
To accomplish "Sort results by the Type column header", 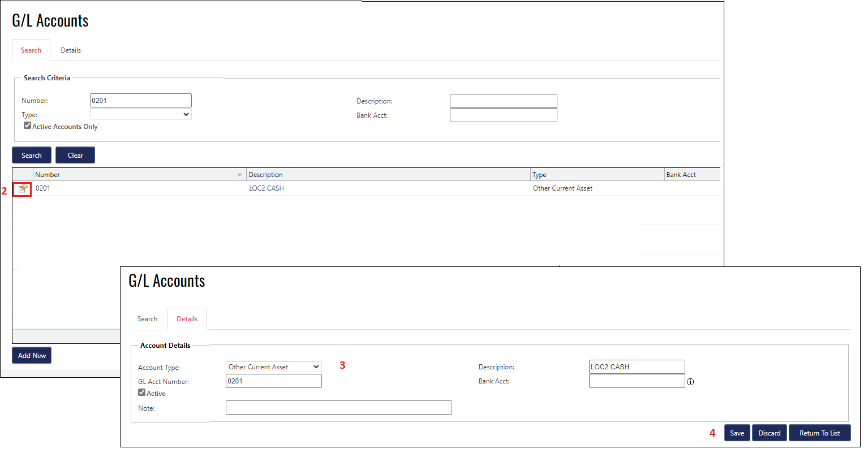I will (597, 175).
